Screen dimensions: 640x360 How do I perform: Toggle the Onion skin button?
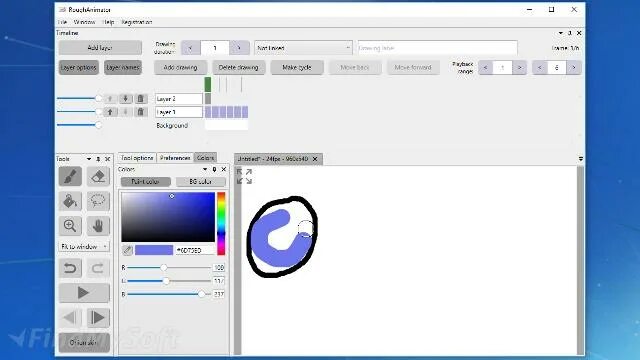[84, 342]
